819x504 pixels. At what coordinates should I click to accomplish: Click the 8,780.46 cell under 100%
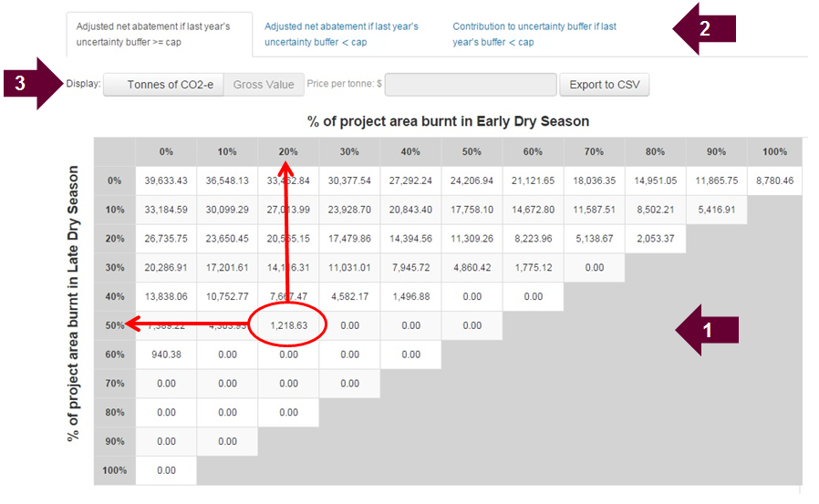(774, 180)
